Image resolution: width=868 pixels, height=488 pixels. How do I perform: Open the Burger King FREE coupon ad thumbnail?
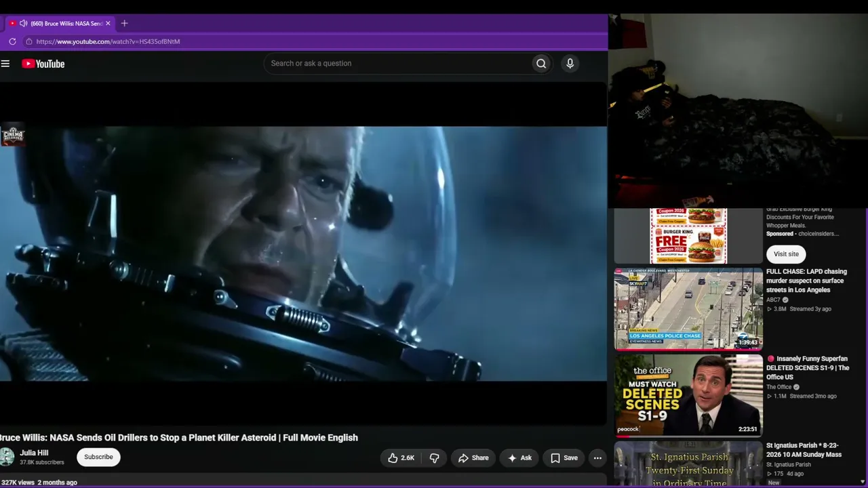(x=688, y=235)
